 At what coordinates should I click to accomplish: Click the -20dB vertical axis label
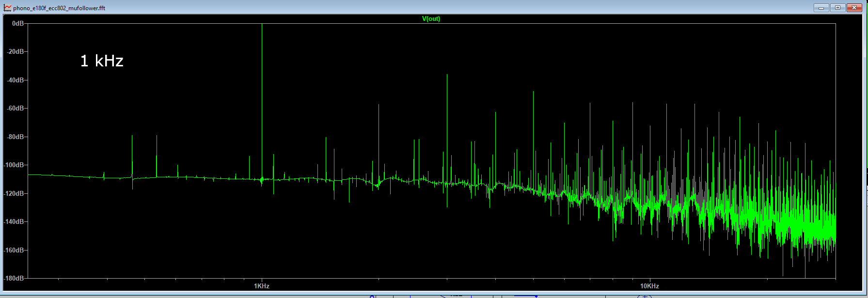coord(15,52)
